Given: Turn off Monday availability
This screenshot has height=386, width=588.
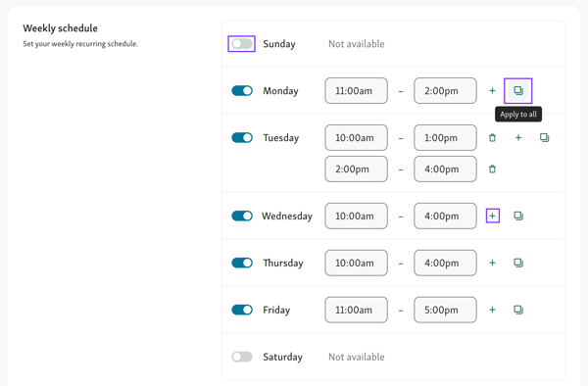Looking at the screenshot, I should coord(242,91).
